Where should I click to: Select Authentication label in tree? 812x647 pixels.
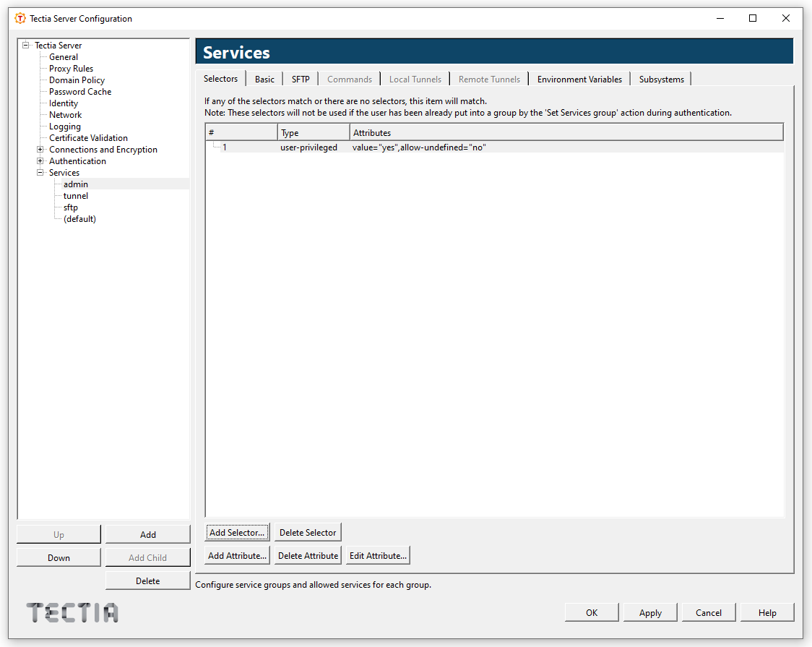[78, 161]
